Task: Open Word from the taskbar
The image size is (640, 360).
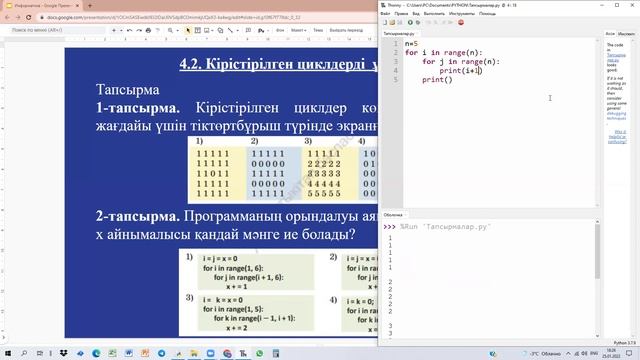Action: pos(129,353)
